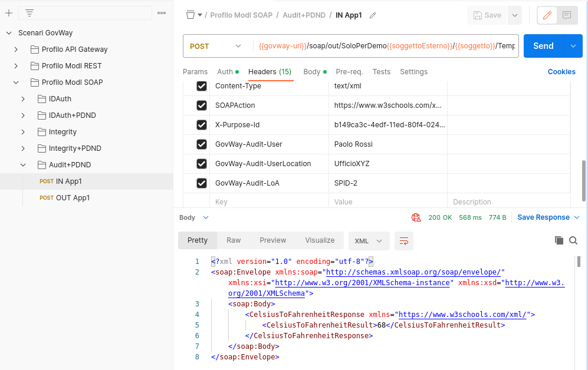
Task: Switch to the orange edit mode pencil icon
Action: point(547,15)
